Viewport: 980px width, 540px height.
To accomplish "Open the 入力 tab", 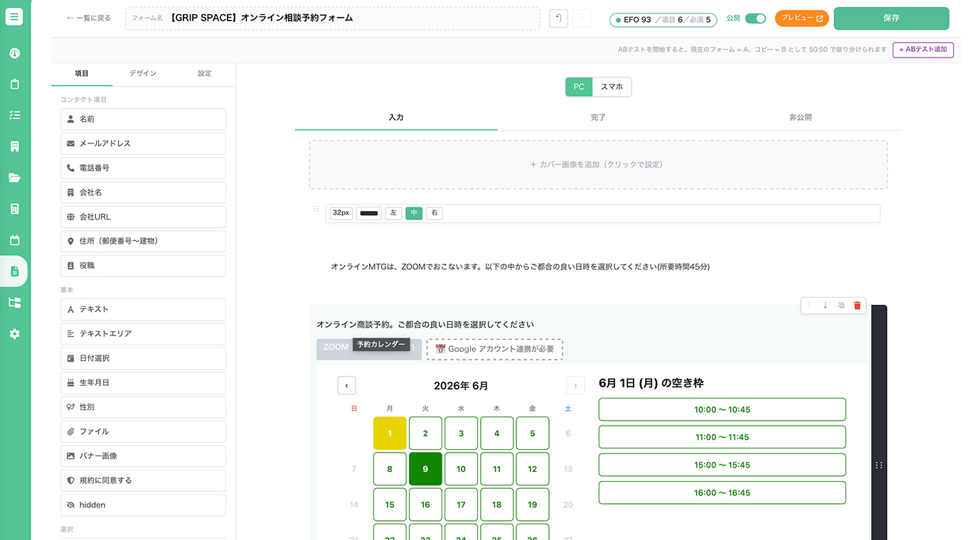I will [x=396, y=117].
